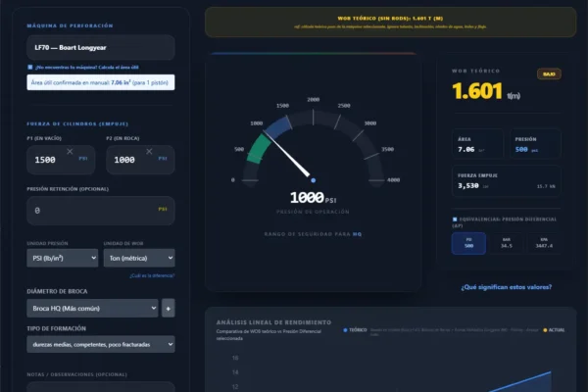This screenshot has width=588, height=392.
Task: Open the '¿Cuál es la diferencia?' link
Action: 152,275
